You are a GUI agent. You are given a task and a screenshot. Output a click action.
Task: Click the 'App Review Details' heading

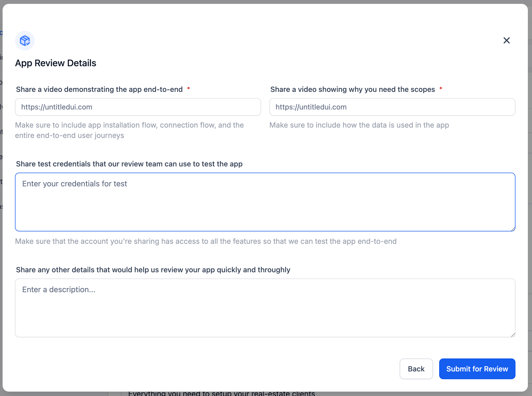(56, 63)
